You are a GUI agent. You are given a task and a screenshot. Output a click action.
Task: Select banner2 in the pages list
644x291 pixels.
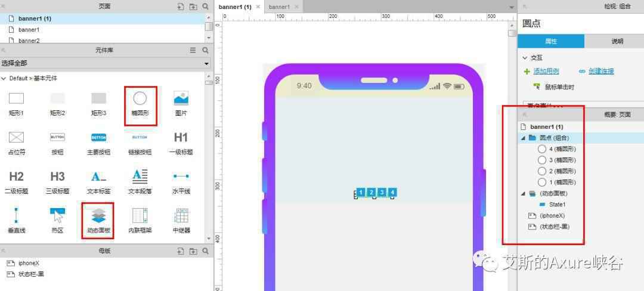[x=29, y=41]
